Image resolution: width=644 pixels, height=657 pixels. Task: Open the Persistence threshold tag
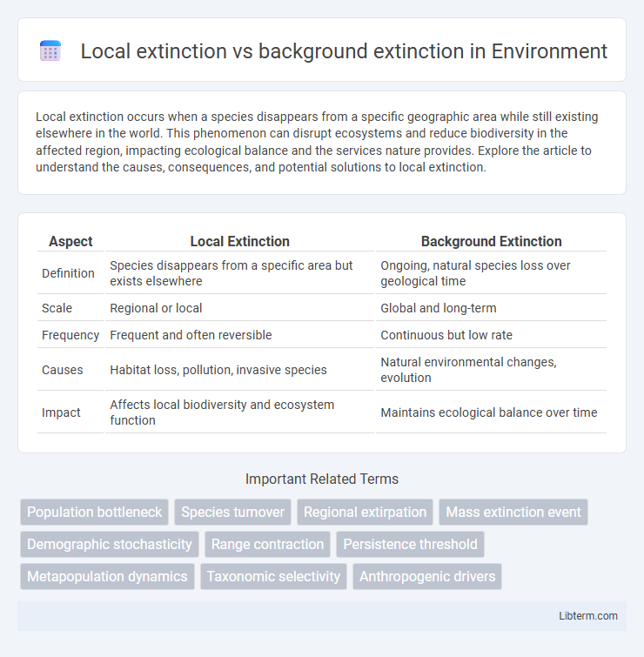pyautogui.click(x=410, y=544)
